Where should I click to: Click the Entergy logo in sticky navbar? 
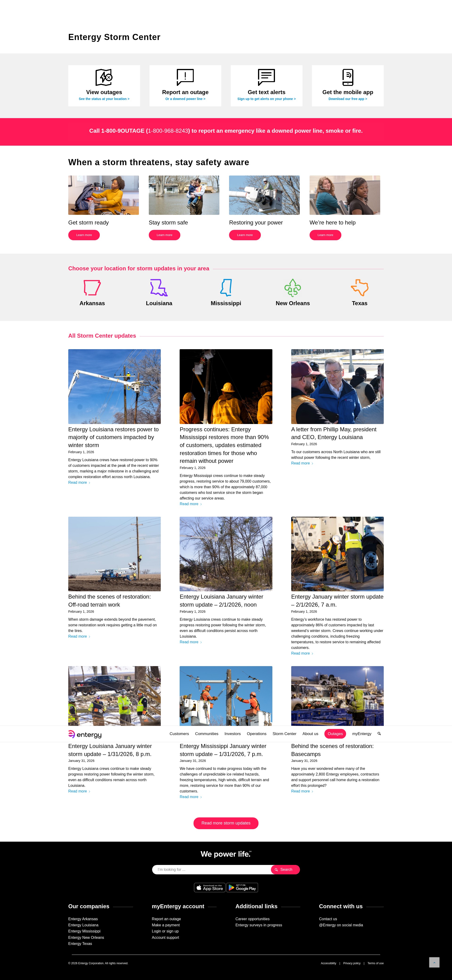click(85, 734)
